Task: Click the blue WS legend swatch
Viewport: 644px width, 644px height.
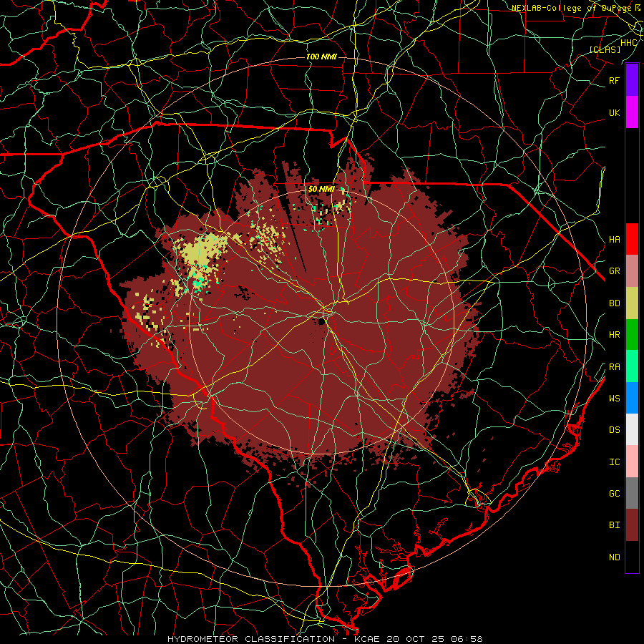Action: [632, 398]
